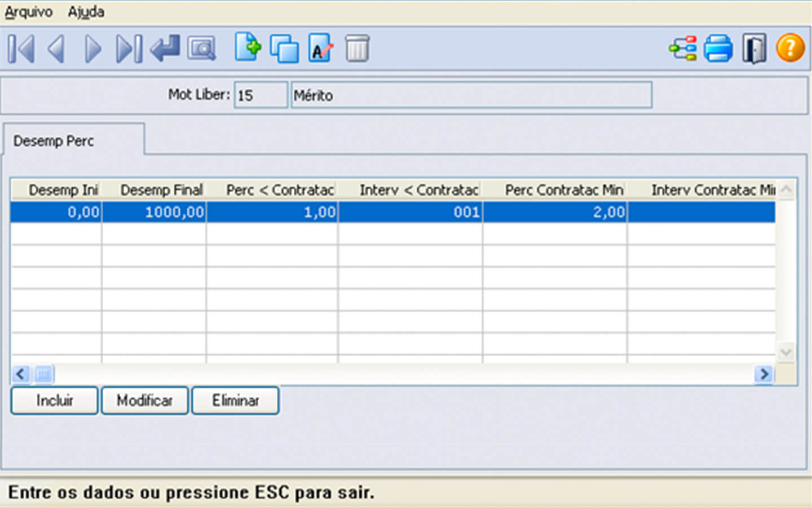Click the edit record icon
Screen dimensions: 812x508
coord(321,49)
